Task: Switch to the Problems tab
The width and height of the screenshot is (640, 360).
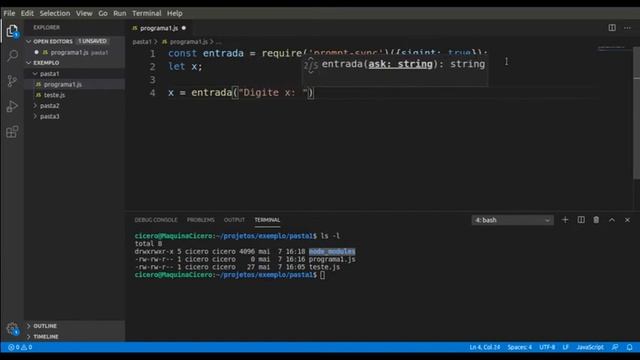Action: [x=200, y=220]
